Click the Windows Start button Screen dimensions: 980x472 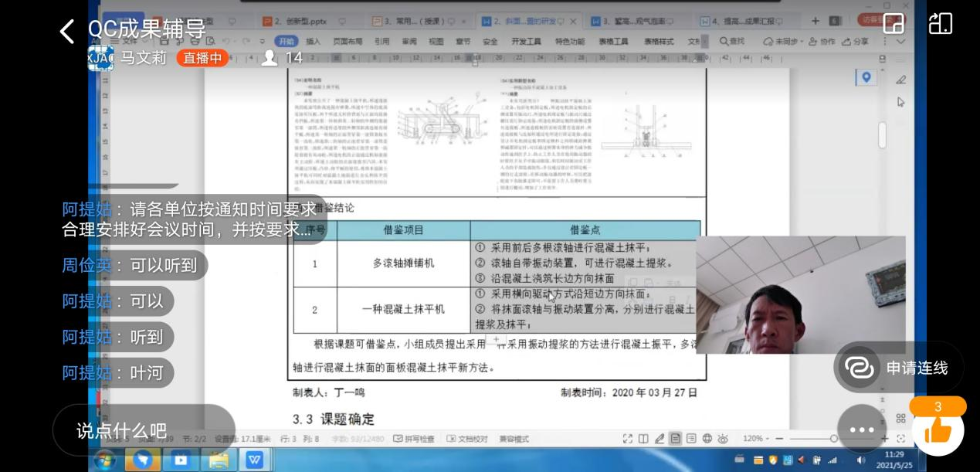tap(106, 460)
